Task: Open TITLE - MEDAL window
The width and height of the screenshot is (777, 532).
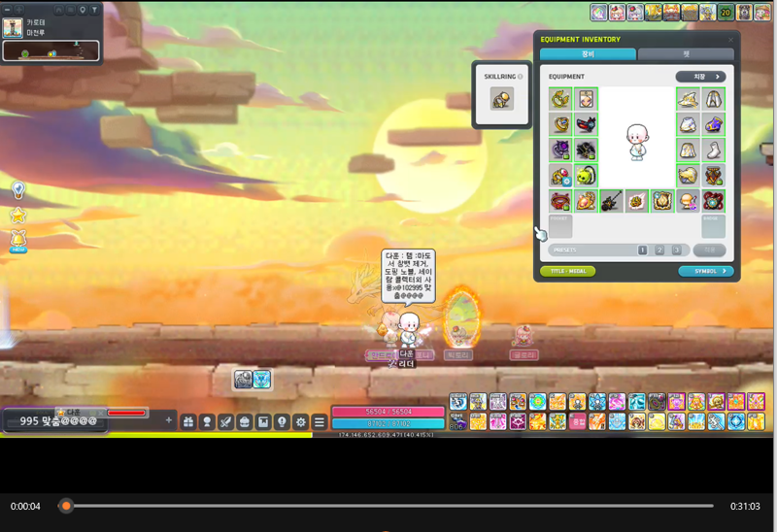Action: pos(568,271)
